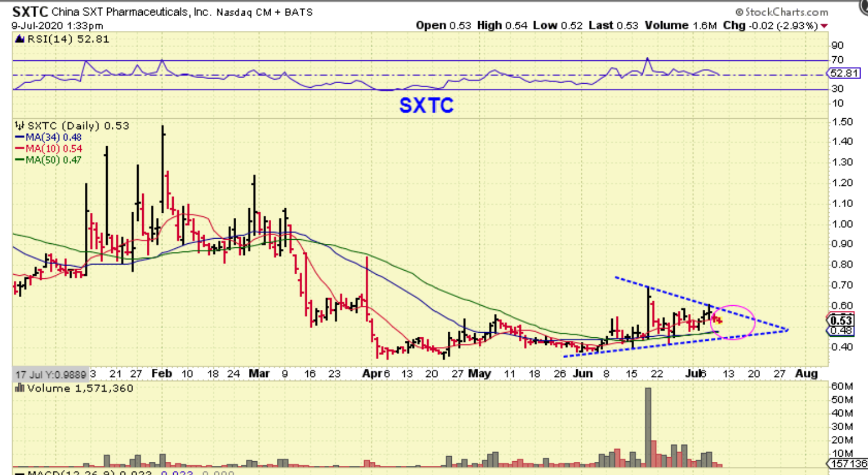Click the 17 Jul Y:0.9889 crosshair readout
The width and height of the screenshot is (868, 475).
[50, 375]
